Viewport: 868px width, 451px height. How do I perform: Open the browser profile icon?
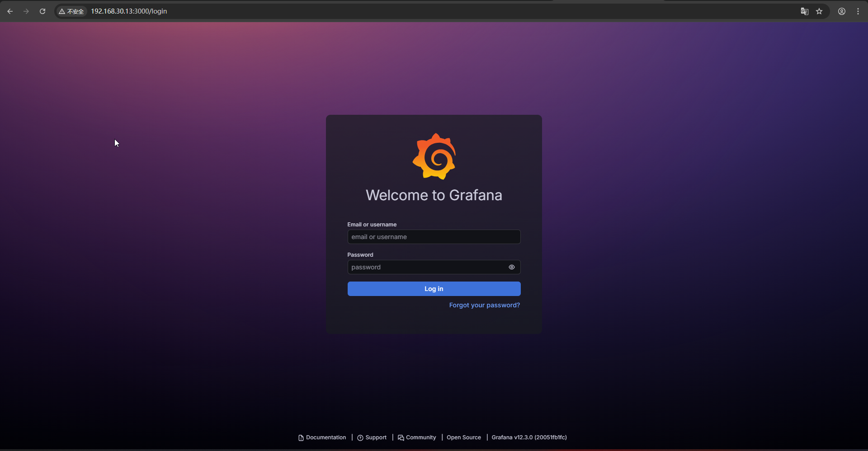842,11
